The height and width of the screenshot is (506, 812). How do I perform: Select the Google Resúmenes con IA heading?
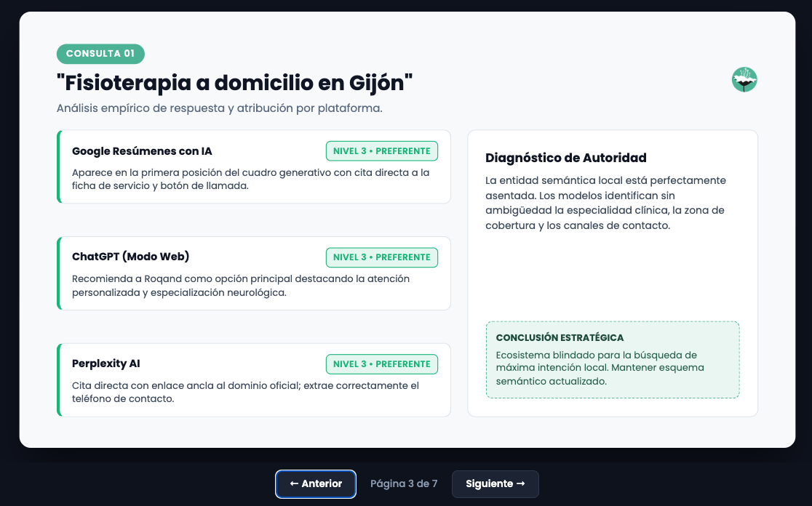click(142, 151)
